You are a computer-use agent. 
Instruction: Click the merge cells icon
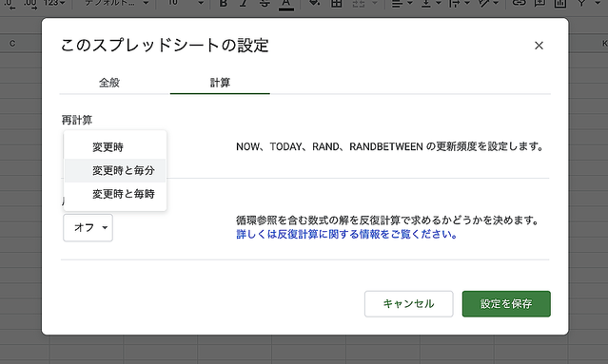359,3
